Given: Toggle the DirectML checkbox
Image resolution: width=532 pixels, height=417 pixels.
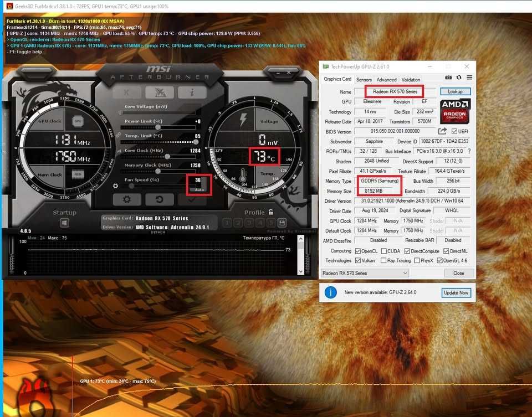Looking at the screenshot, I should [x=446, y=251].
